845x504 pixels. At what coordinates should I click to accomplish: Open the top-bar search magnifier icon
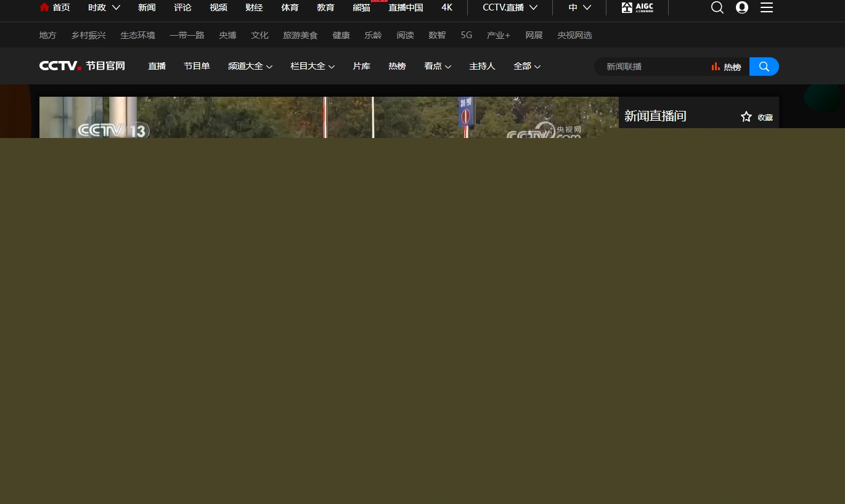pos(717,7)
